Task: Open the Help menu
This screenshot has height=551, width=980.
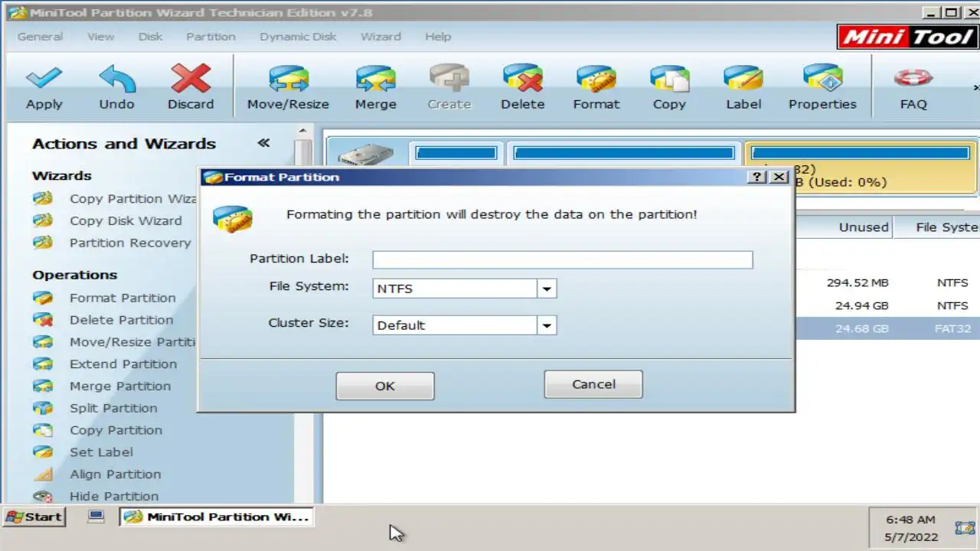Action: click(x=438, y=37)
